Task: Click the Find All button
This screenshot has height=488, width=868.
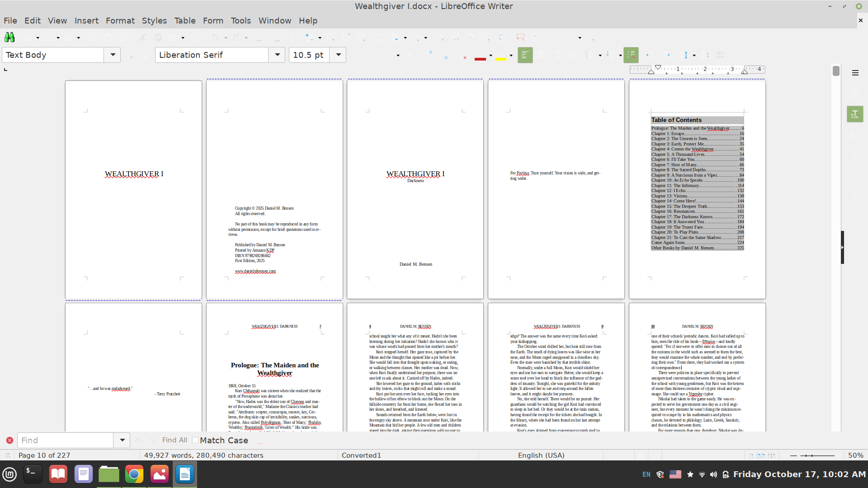Action: (175, 440)
